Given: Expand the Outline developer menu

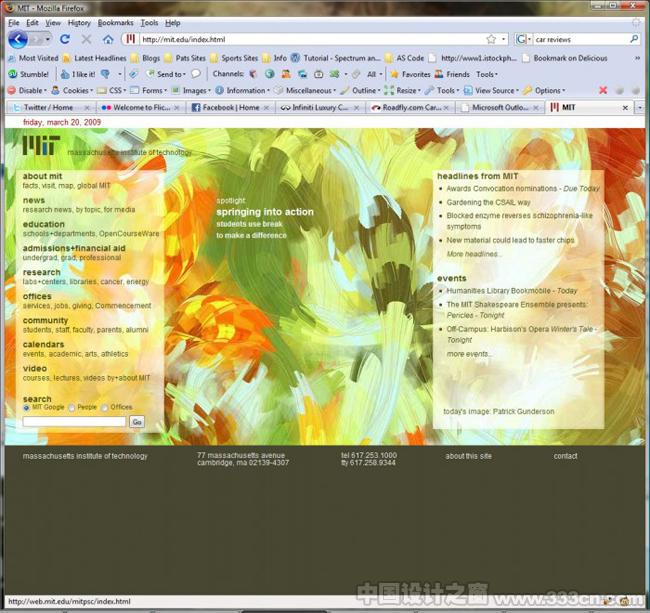Looking at the screenshot, I should (x=360, y=90).
